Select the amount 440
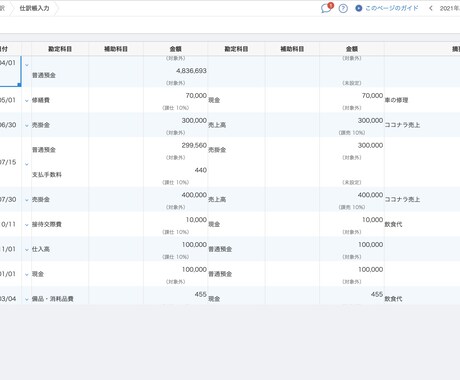 pos(201,170)
